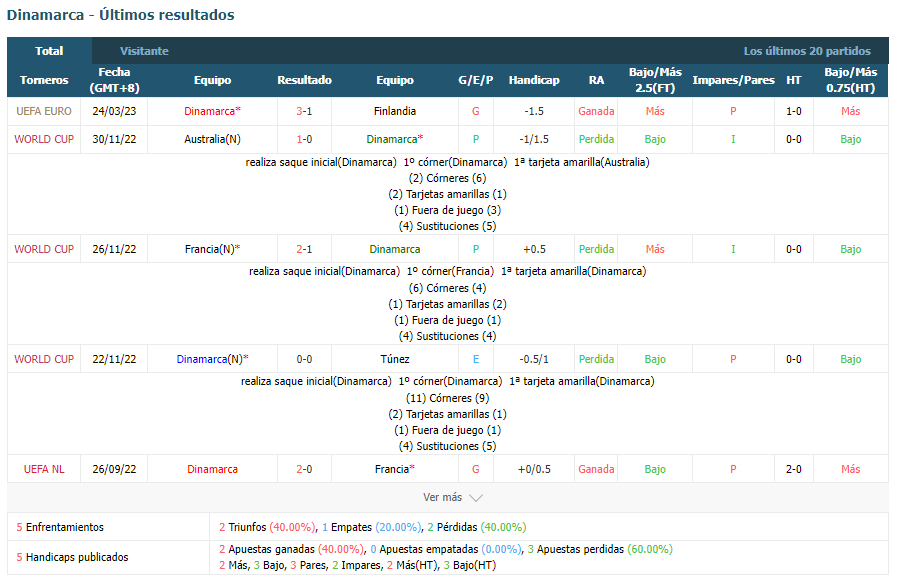Click the '(11) Córneres (9)' stat line
The height and width of the screenshot is (583, 901).
click(x=448, y=398)
